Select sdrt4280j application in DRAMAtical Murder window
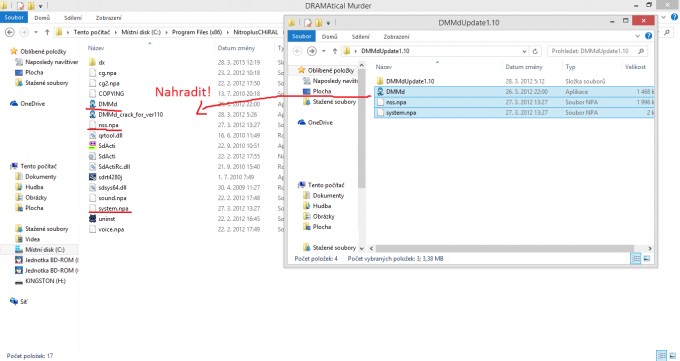Viewport: 680px width, 361px height. [x=110, y=177]
